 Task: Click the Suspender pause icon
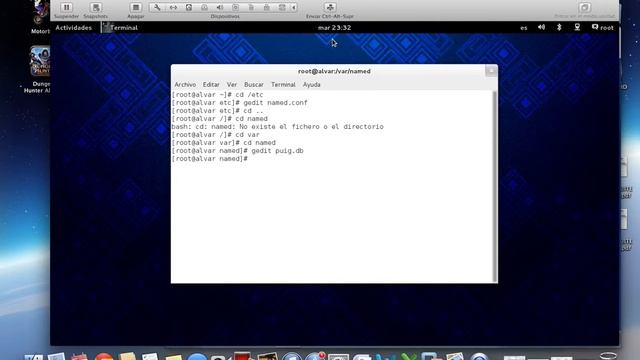67,7
